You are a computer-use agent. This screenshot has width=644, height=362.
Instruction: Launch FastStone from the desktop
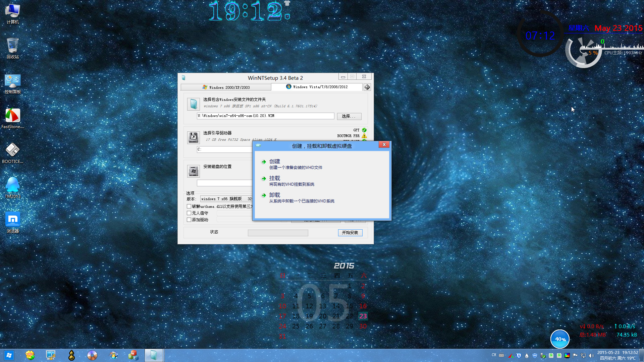[x=13, y=119]
